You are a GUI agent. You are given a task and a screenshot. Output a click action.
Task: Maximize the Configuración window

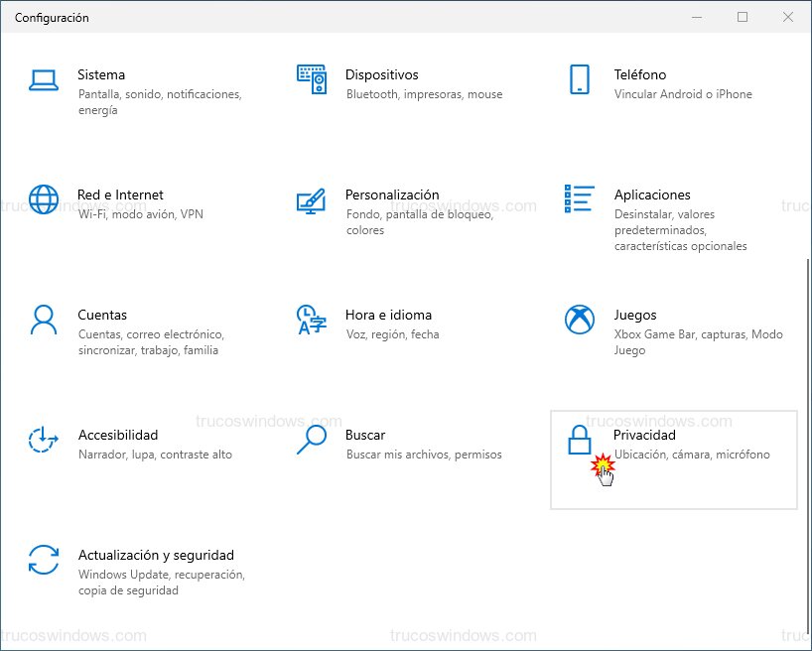743,17
